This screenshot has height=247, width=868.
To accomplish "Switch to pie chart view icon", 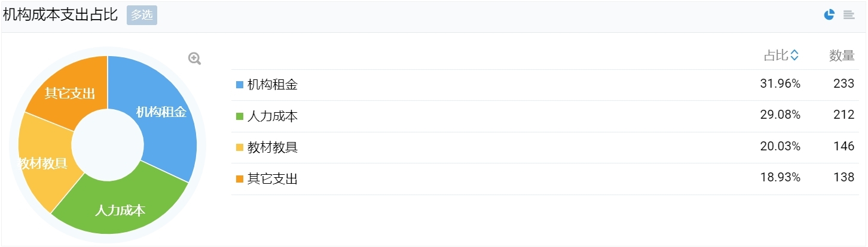I will click(x=829, y=15).
